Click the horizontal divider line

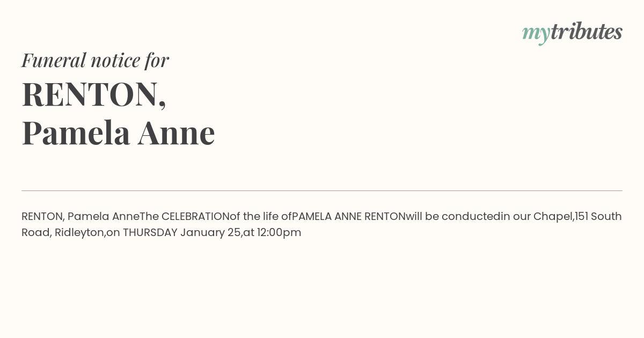point(322,190)
